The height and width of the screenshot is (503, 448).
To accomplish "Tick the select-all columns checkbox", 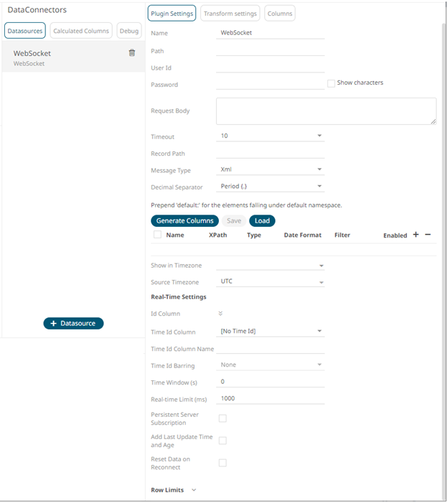I will coord(157,235).
